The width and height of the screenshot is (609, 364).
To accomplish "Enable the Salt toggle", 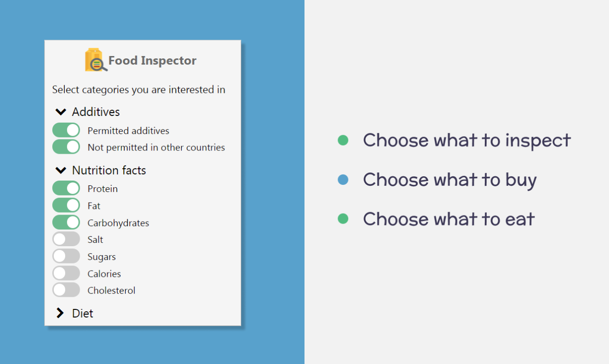I will [x=66, y=239].
